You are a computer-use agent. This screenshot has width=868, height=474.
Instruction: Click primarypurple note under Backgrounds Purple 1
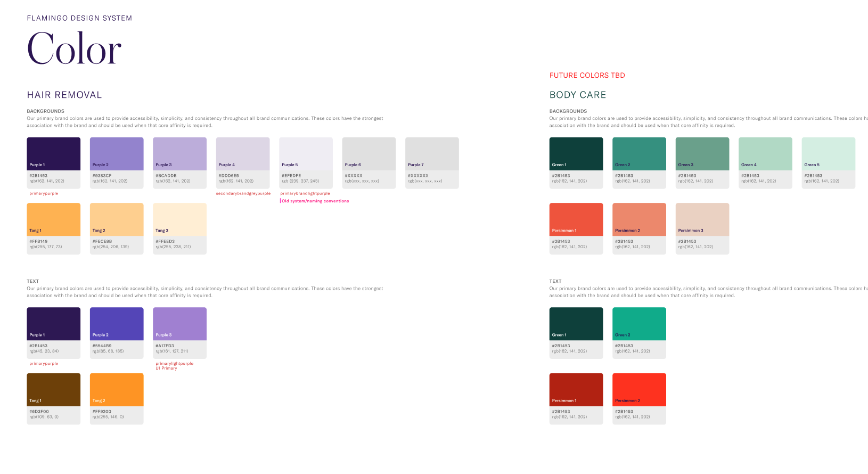(x=44, y=193)
